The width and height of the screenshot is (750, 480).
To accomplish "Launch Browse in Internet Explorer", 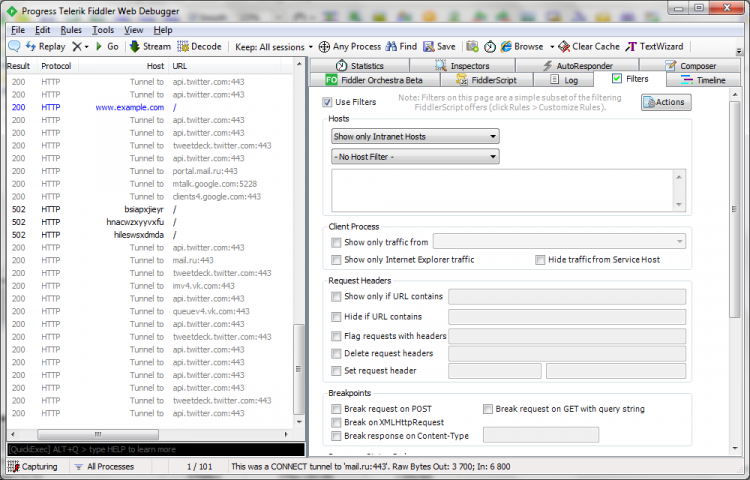I will [x=522, y=46].
